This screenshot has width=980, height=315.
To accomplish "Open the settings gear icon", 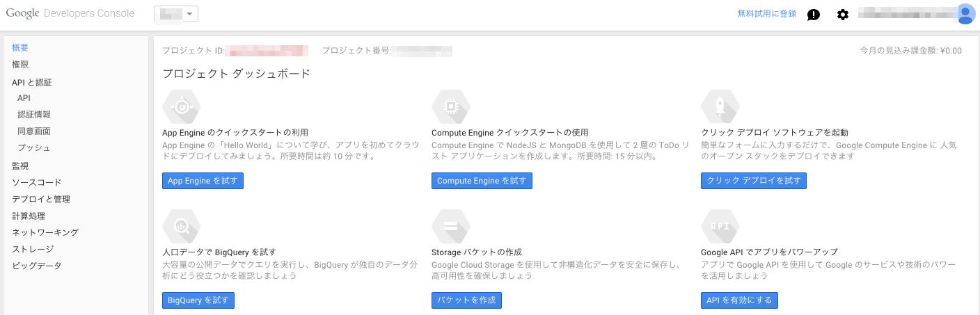I will tap(843, 15).
